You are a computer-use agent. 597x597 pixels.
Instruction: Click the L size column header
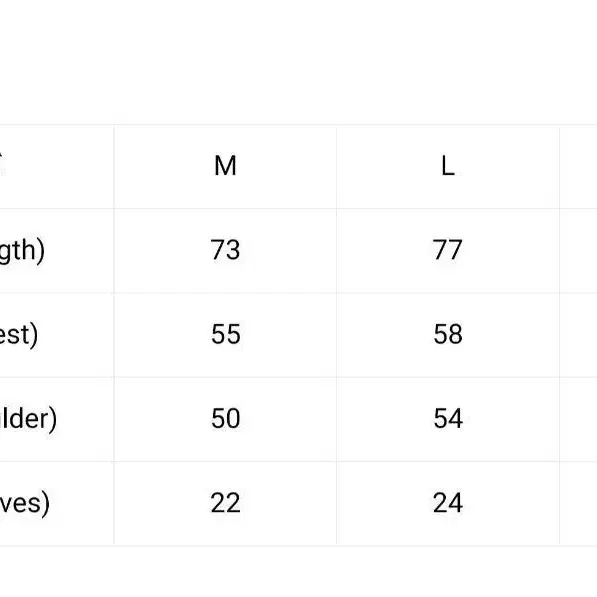tap(448, 166)
